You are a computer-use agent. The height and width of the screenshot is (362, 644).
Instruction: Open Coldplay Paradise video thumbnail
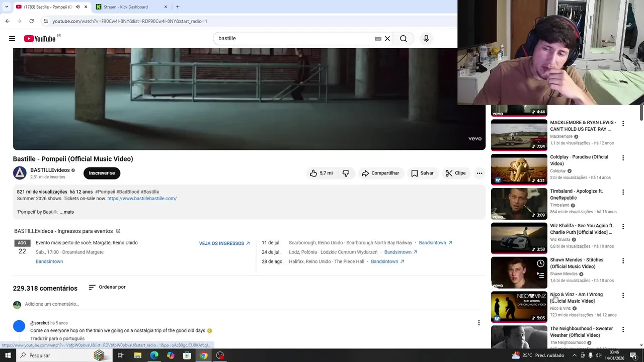[519, 169]
